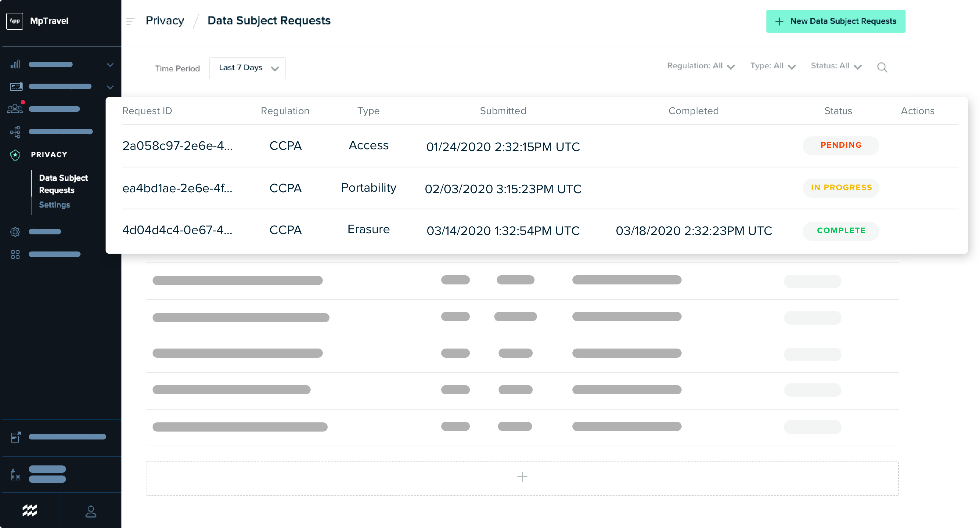This screenshot has height=528, width=980.
Task: Open the Status: All filter dropdown
Action: point(836,66)
